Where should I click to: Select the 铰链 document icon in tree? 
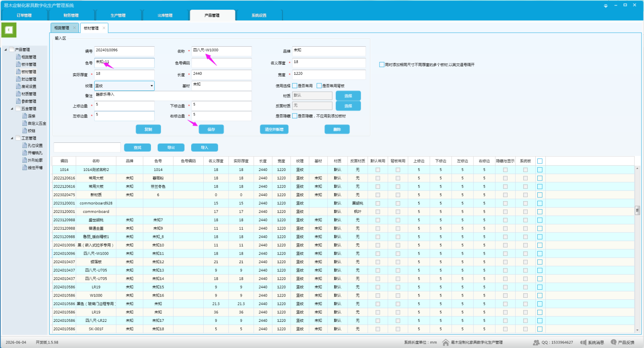point(25,130)
